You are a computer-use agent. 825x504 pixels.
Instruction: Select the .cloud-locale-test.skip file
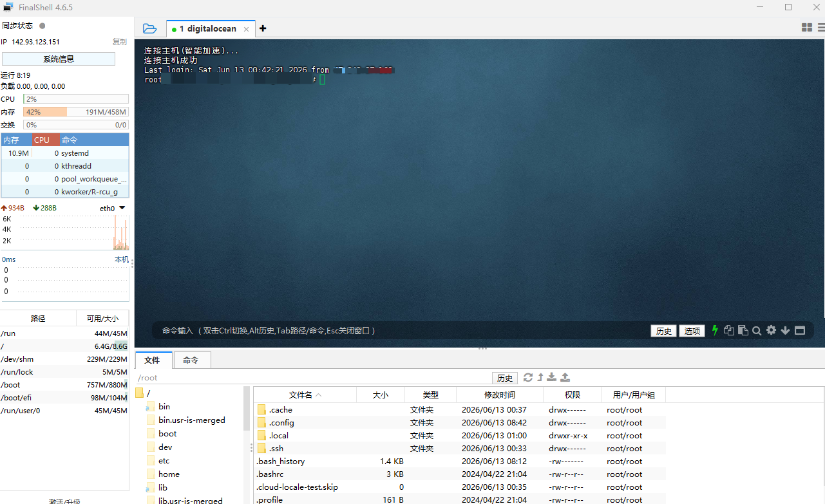[460, 487]
